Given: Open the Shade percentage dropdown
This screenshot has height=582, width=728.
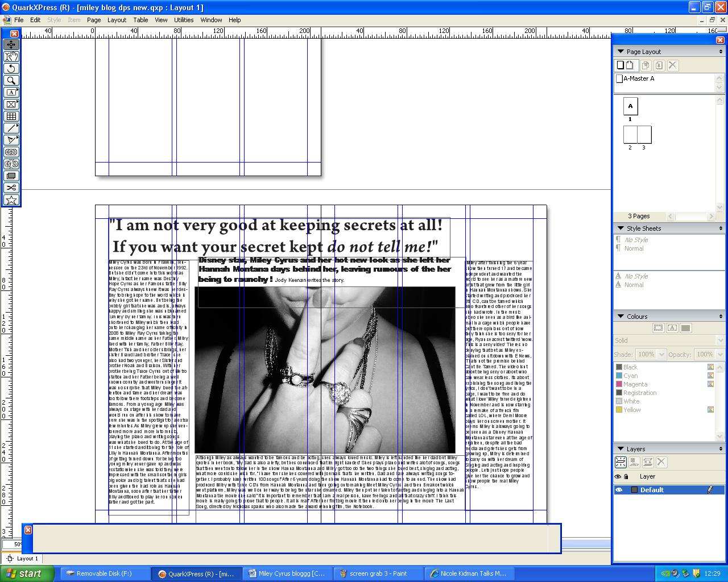Looking at the screenshot, I should pyautogui.click(x=662, y=354).
